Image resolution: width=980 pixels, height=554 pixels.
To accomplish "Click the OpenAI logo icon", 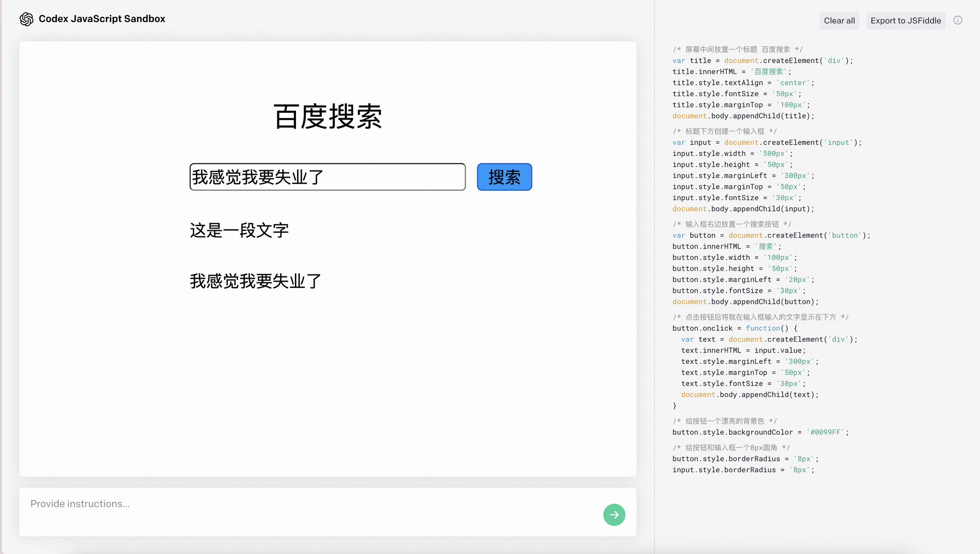I will [26, 19].
